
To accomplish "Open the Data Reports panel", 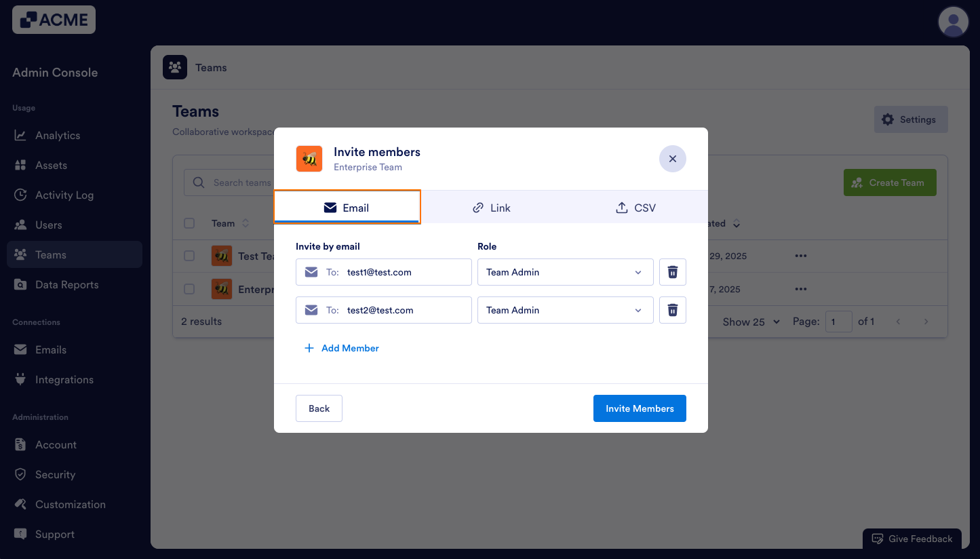I will [x=66, y=284].
